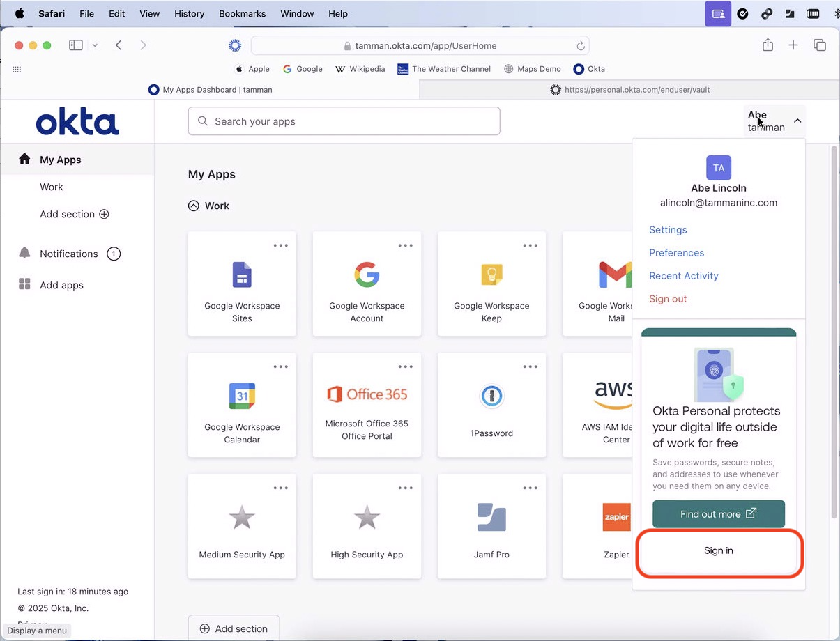Open options menu for Google Workspace Keep
The height and width of the screenshot is (641, 840).
[530, 245]
